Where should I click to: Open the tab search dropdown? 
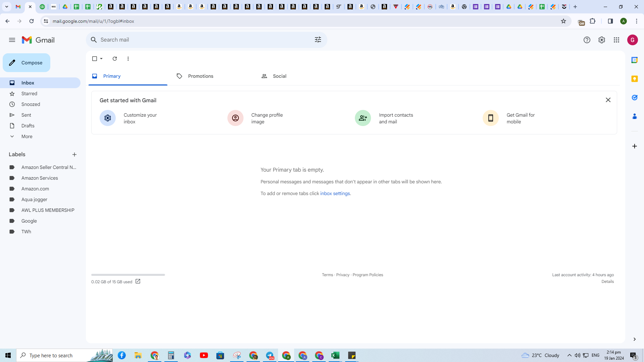point(7,7)
